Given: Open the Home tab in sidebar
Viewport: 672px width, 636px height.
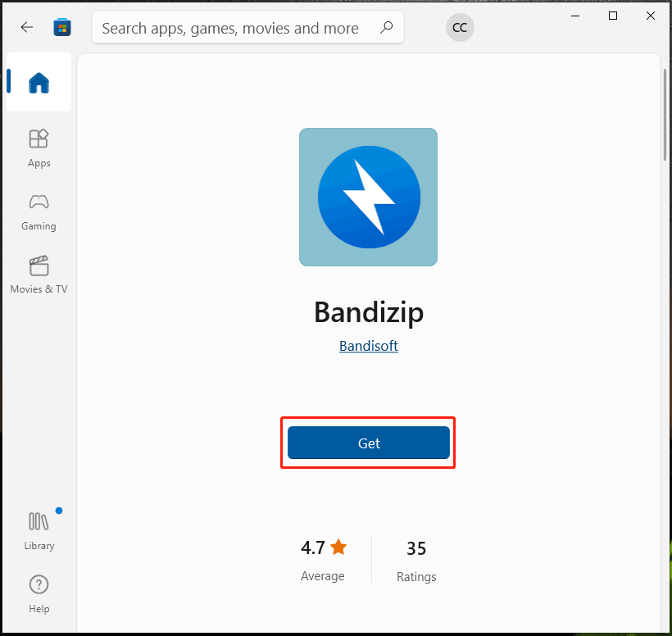Looking at the screenshot, I should pos(39,82).
